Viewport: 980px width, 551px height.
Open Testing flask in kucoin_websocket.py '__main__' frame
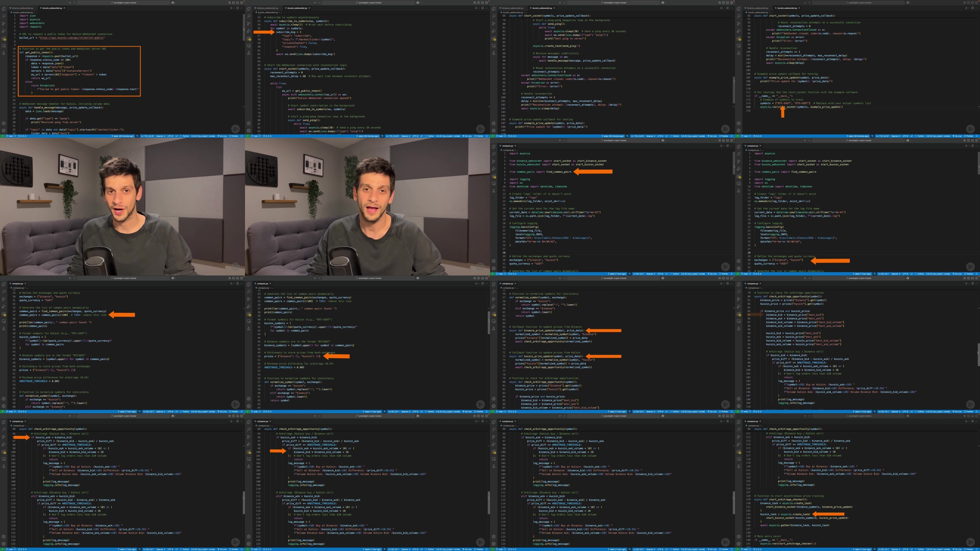click(739, 53)
